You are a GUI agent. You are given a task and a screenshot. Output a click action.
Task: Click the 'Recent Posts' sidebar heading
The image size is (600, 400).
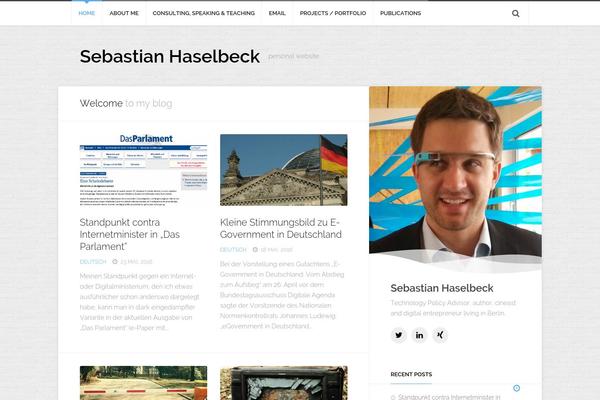[411, 374]
